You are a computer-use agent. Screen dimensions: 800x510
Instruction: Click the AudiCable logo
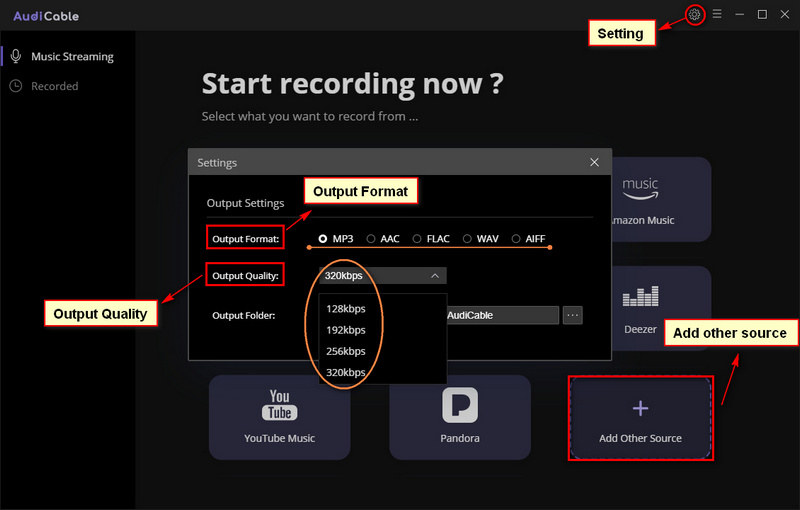click(x=46, y=16)
